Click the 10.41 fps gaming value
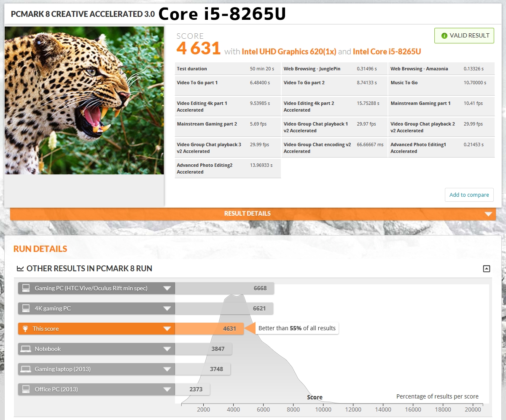Screen dimensions: 506x420 [473, 103]
